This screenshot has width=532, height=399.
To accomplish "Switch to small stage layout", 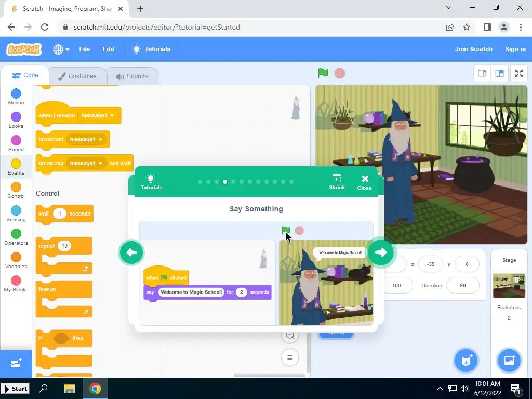I will tap(482, 73).
